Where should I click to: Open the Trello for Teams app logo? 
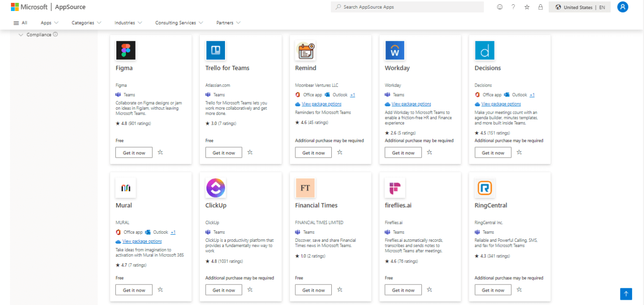[x=215, y=50]
